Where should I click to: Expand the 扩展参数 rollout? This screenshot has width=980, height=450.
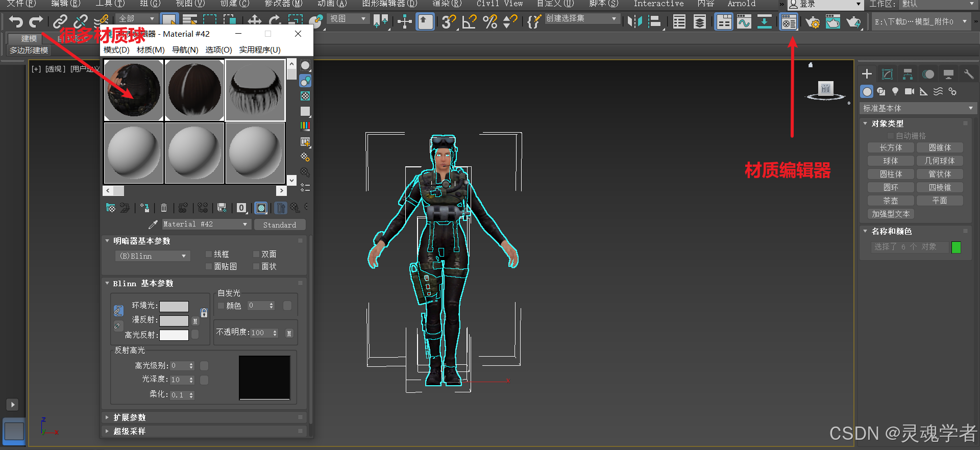130,417
